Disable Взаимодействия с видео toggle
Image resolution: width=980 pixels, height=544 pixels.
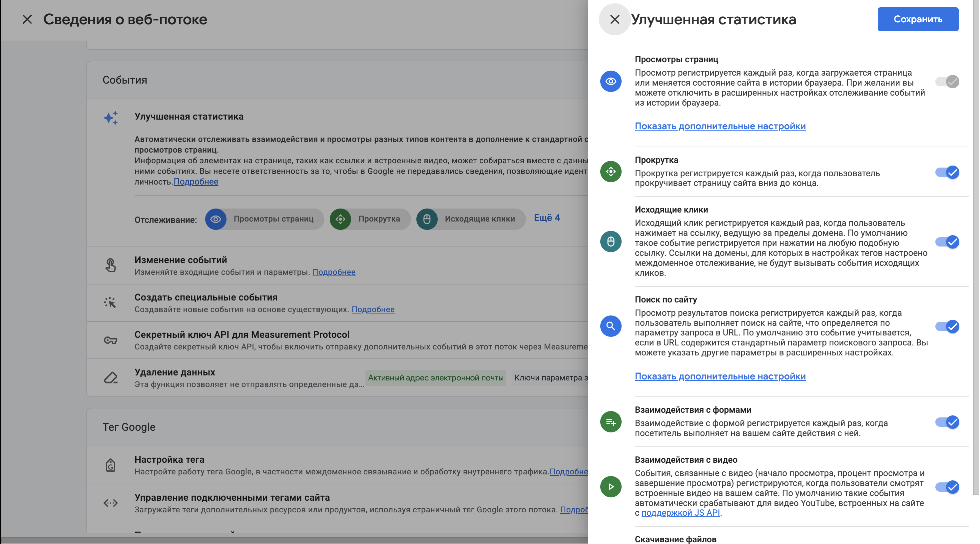(947, 487)
